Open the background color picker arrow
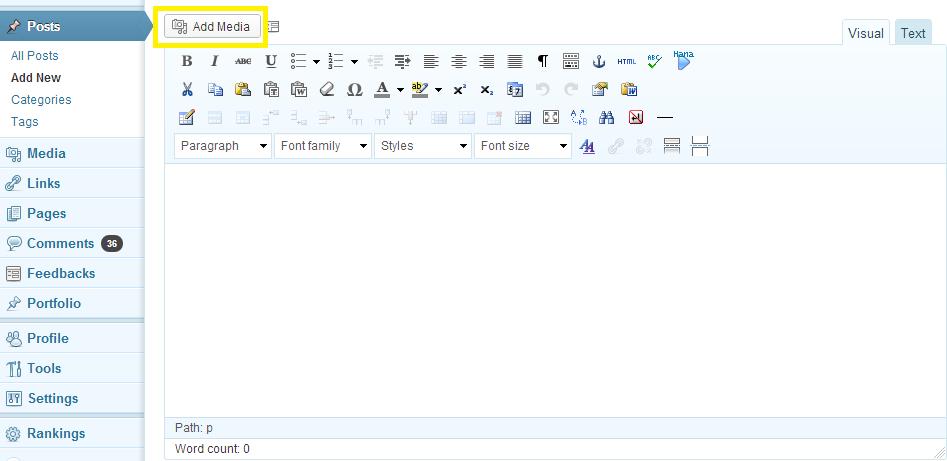The image size is (947, 461). (438, 89)
